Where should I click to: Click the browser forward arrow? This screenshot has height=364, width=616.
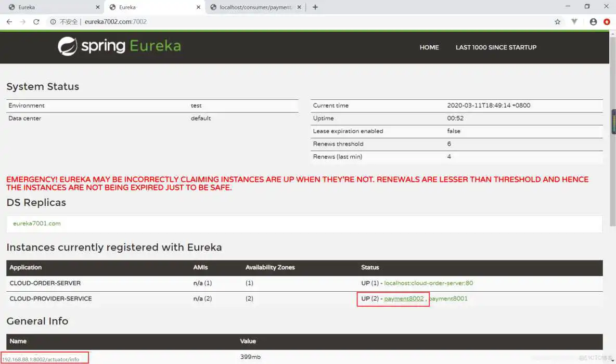[x=23, y=22]
